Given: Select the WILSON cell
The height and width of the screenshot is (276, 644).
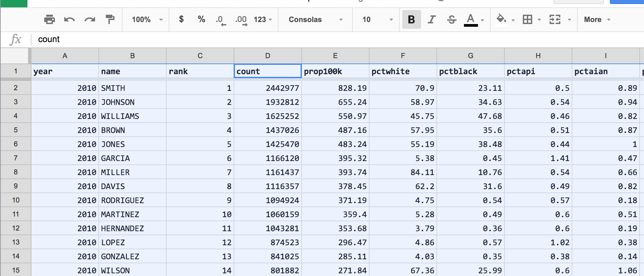Looking at the screenshot, I should tap(133, 270).
